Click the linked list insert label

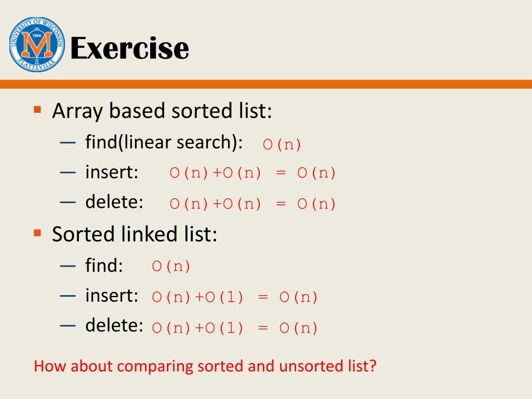click(x=112, y=295)
